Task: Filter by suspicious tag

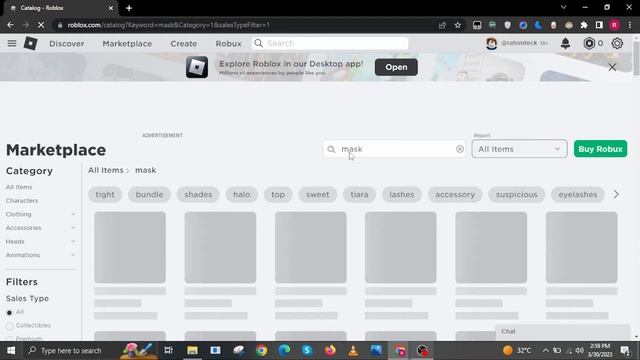Action: (x=517, y=194)
